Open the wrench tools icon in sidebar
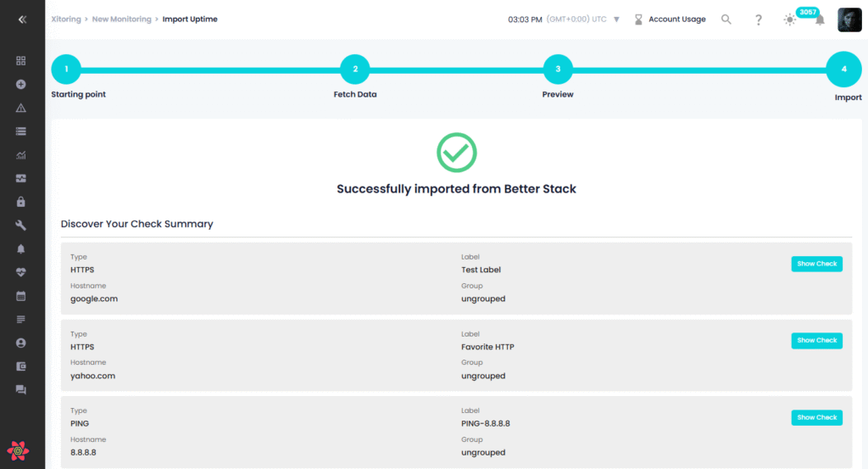The image size is (868, 469). [x=21, y=226]
